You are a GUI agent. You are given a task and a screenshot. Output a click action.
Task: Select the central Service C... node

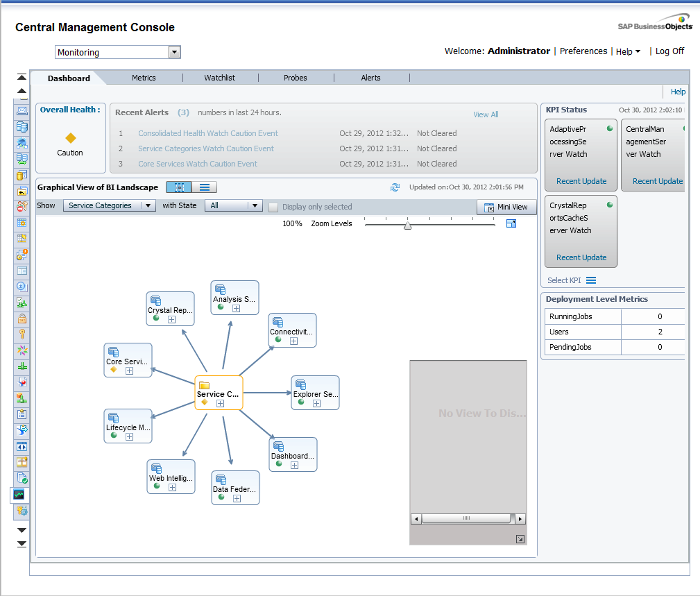(x=219, y=393)
